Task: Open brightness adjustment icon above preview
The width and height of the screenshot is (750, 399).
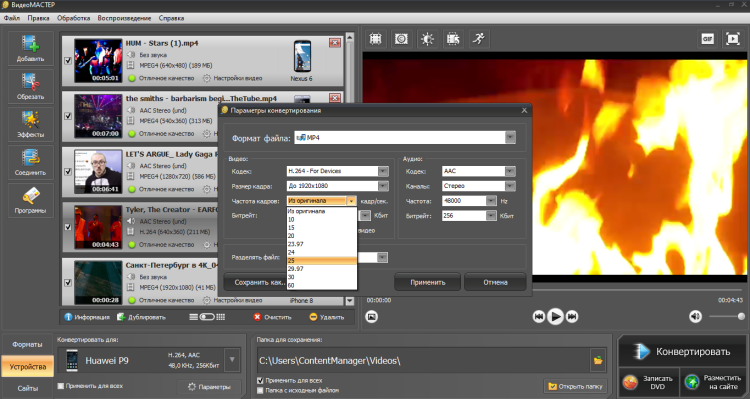Action: coord(427,39)
